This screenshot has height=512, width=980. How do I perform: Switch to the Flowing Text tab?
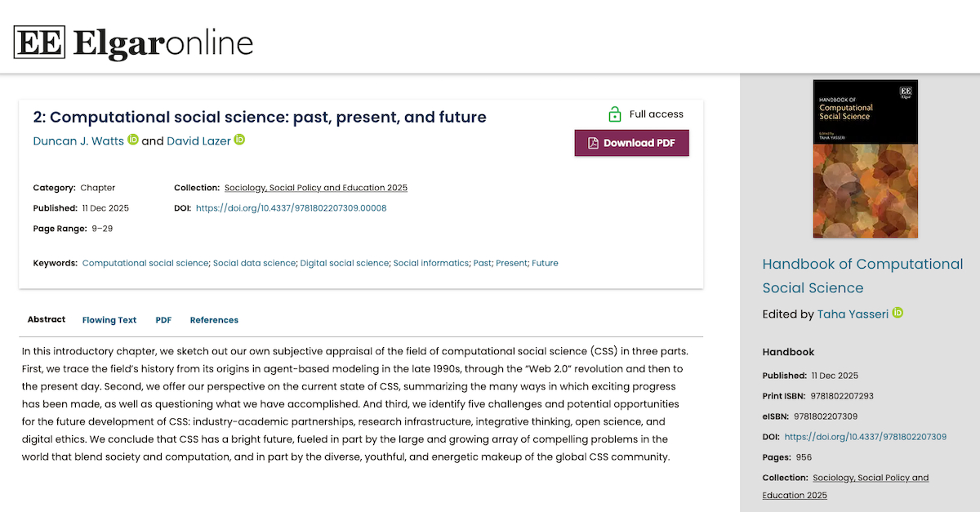click(x=109, y=320)
